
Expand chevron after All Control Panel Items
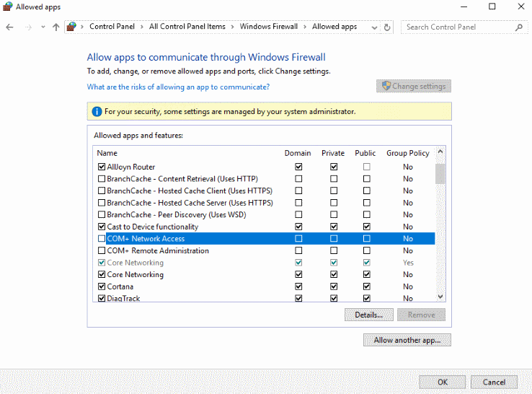point(232,27)
